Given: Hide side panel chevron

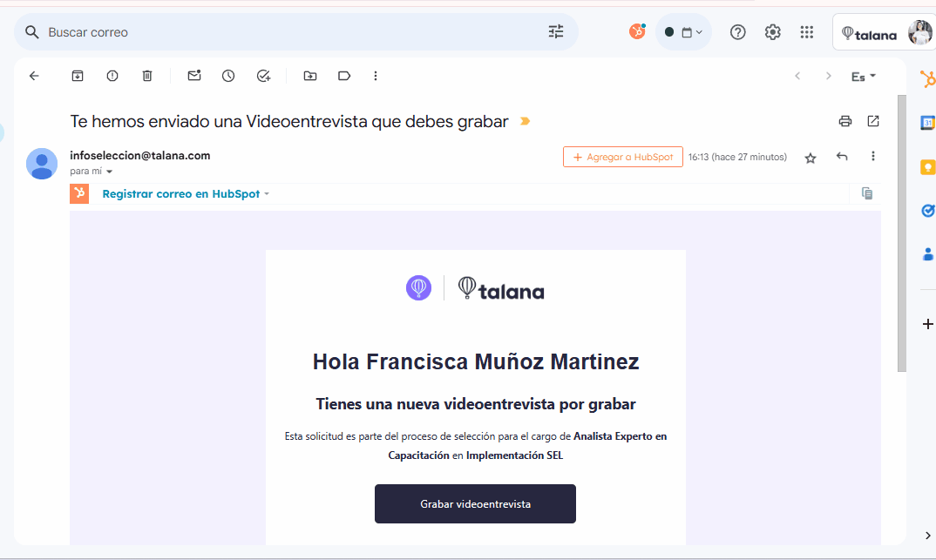Looking at the screenshot, I should pyautogui.click(x=927, y=536).
